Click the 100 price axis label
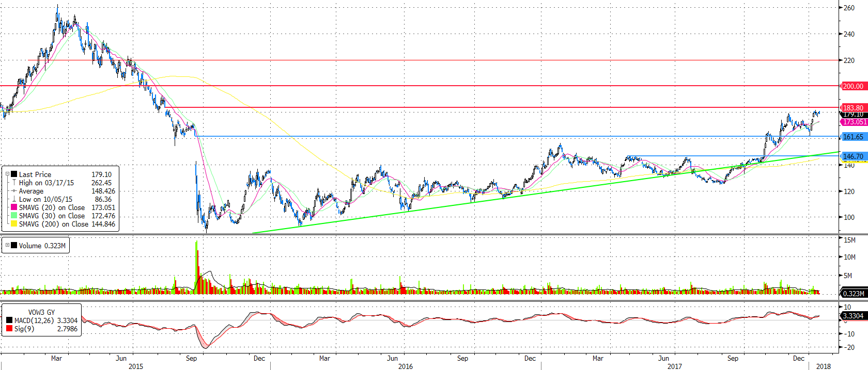 click(849, 217)
